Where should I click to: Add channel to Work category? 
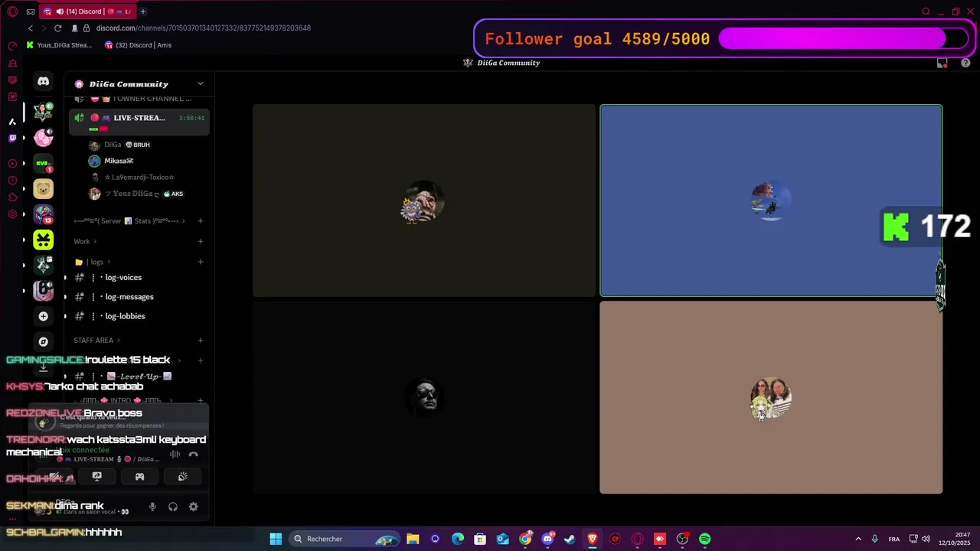click(201, 242)
